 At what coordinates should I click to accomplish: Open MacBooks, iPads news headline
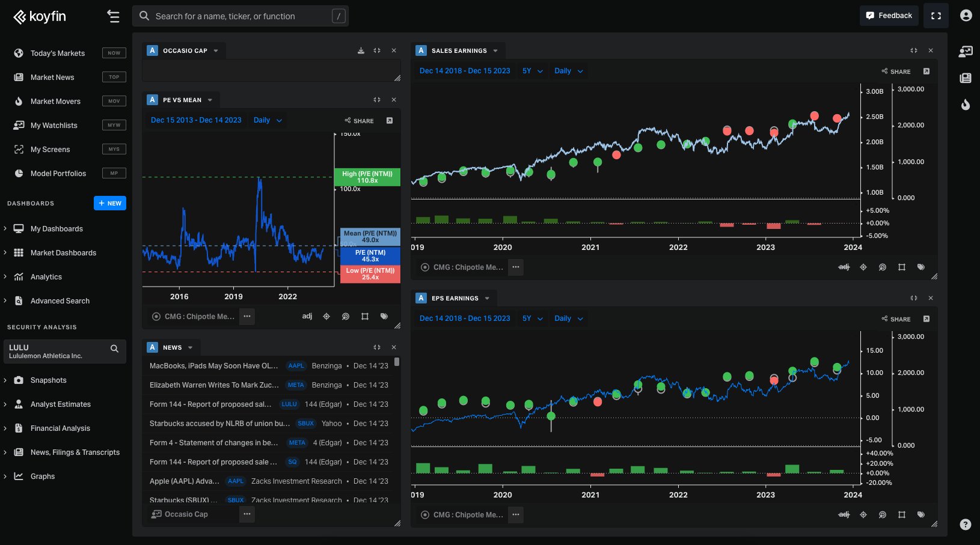click(x=213, y=365)
